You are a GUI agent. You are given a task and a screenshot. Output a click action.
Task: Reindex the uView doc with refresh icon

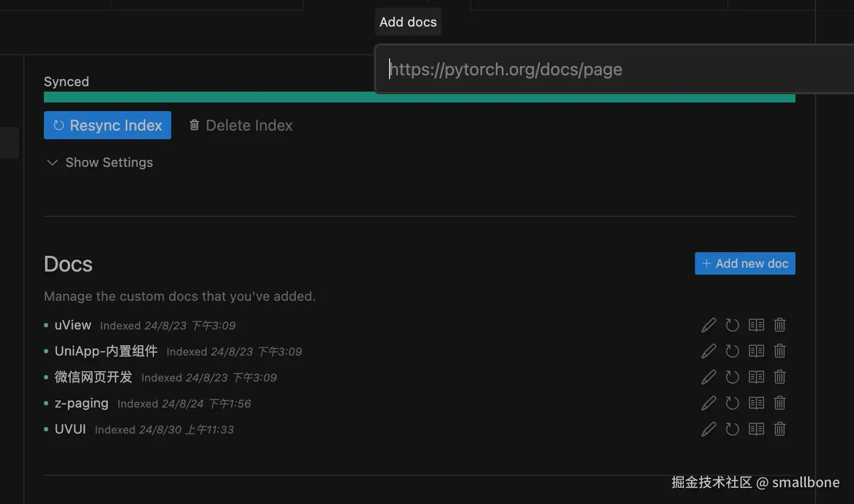click(732, 325)
